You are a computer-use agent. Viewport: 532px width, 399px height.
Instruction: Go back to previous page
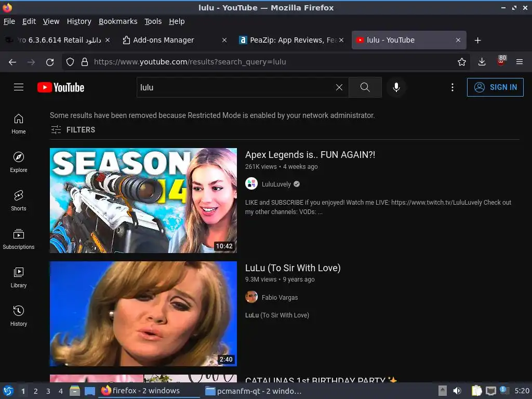coord(12,62)
